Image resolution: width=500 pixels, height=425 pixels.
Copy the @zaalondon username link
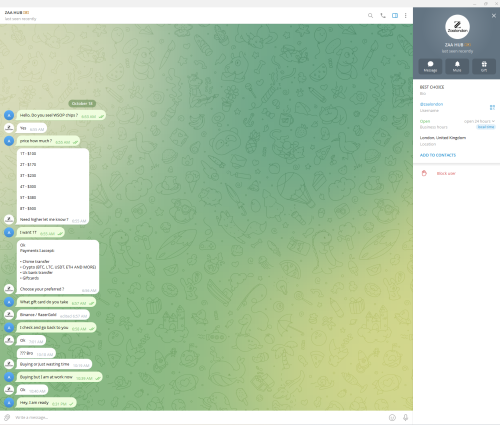click(431, 104)
